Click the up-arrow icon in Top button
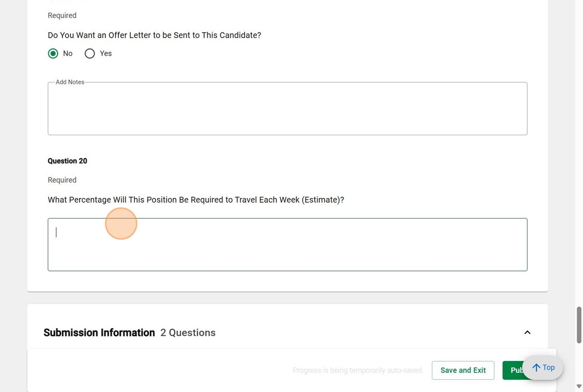The height and width of the screenshot is (392, 583). tap(537, 367)
